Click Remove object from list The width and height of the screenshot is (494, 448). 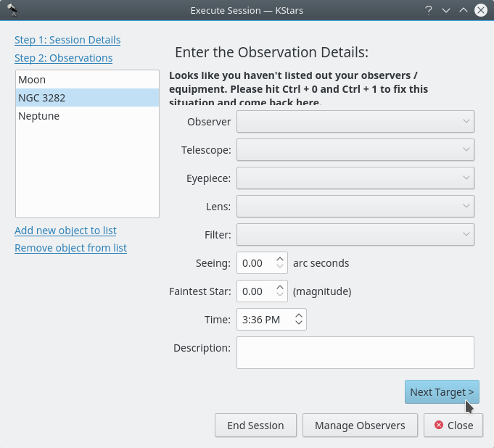[x=70, y=248]
